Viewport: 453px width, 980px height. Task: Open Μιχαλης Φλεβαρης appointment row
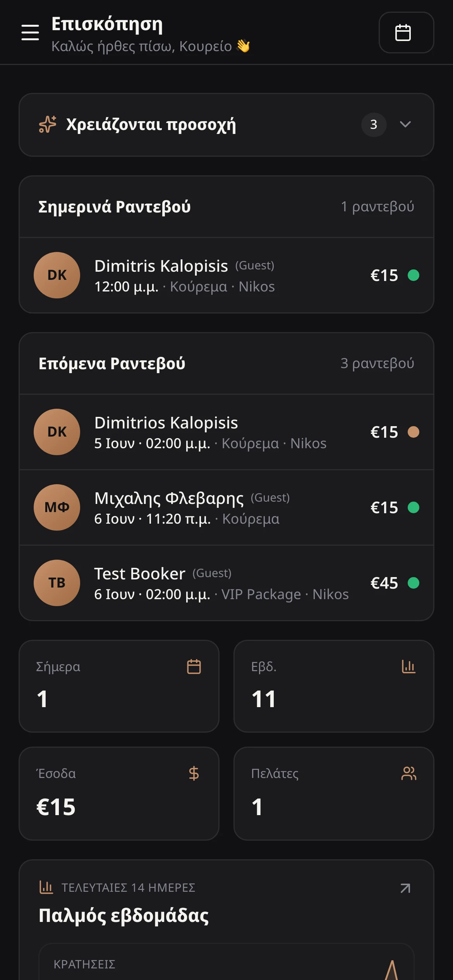[x=226, y=507]
